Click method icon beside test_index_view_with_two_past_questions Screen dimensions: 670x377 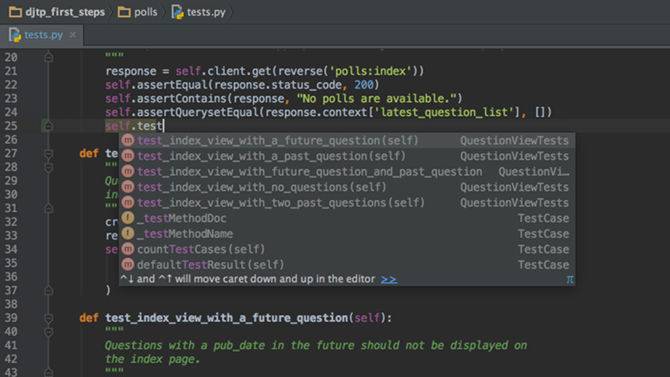[128, 202]
